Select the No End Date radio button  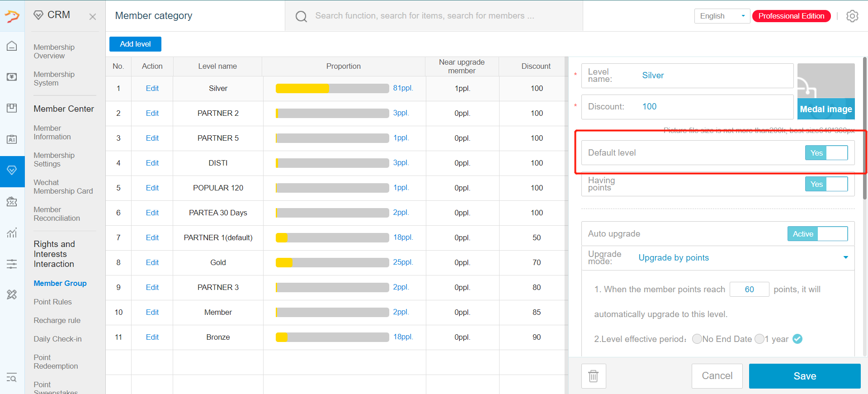coord(697,339)
